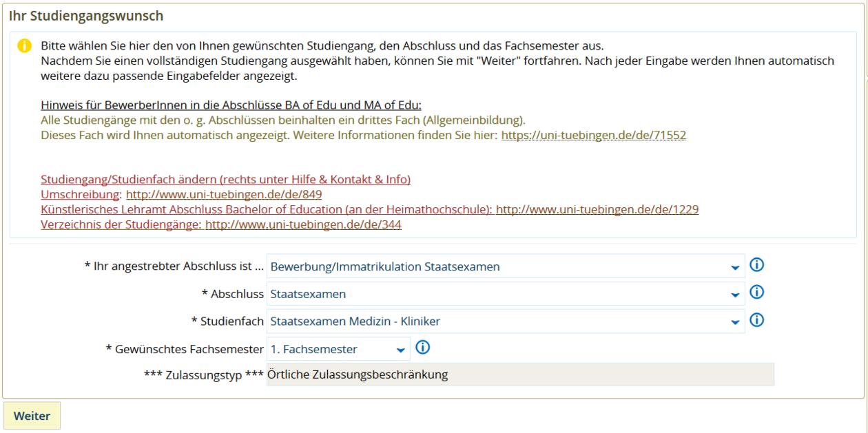Open URL ending in /de/1229
Viewport: 868px width, 433px height.
[597, 209]
